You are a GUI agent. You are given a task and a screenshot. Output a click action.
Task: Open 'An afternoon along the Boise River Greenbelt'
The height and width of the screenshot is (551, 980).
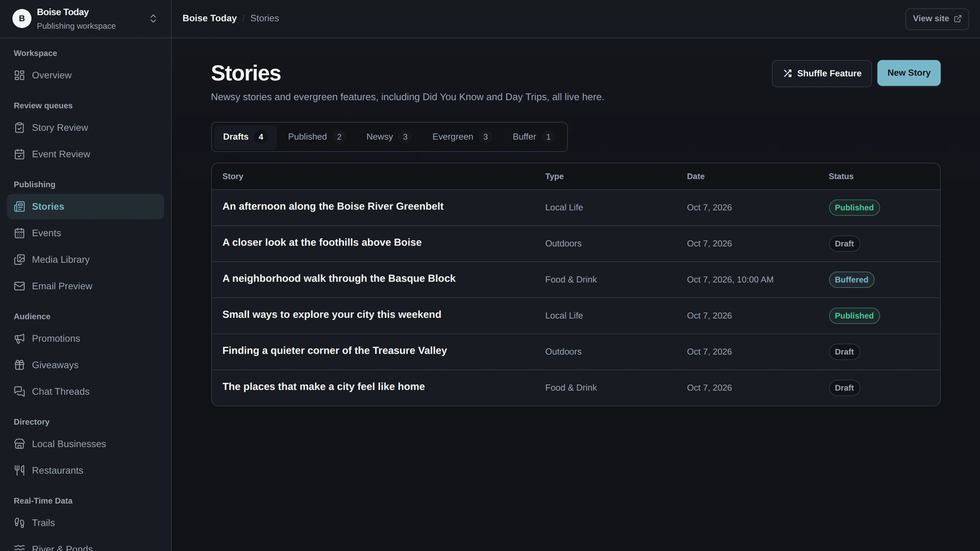tap(333, 207)
